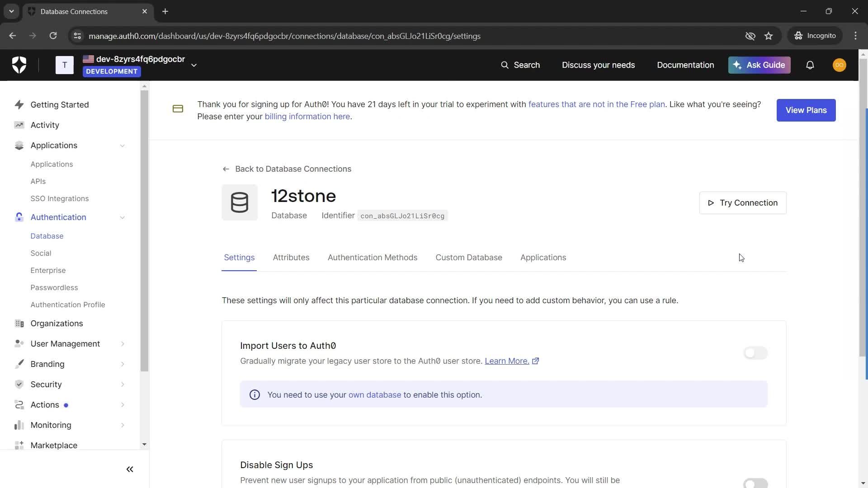The width and height of the screenshot is (868, 488).
Task: Collapse the sidebar with double-chevron icon
Action: tap(130, 469)
